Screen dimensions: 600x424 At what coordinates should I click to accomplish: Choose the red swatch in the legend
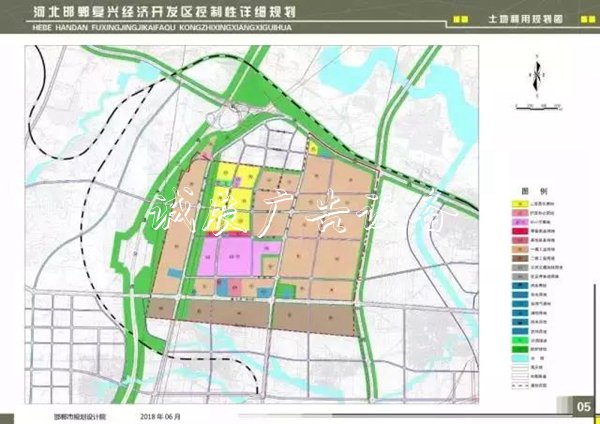(519, 231)
